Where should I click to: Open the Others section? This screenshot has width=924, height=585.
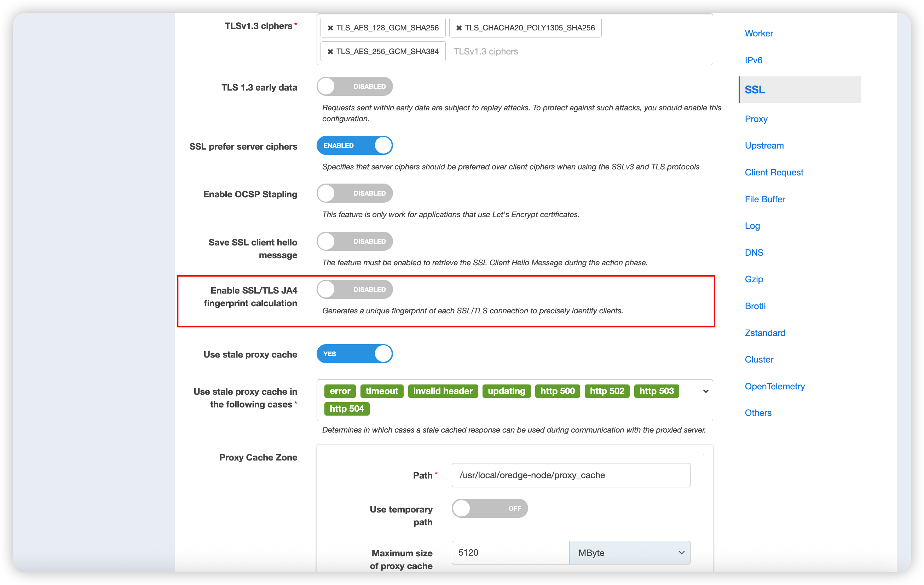coord(758,412)
